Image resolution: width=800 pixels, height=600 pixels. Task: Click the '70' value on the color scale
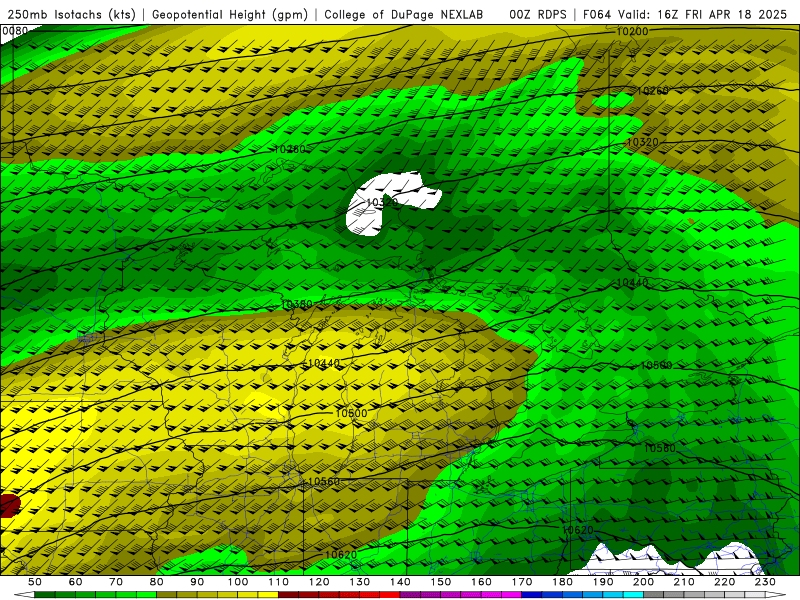[116, 582]
